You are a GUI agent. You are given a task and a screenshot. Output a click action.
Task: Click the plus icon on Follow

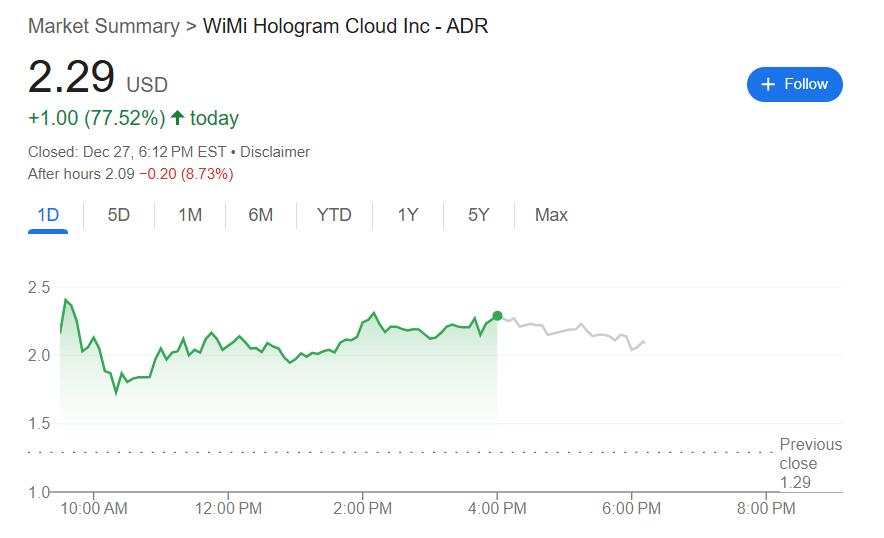[768, 84]
